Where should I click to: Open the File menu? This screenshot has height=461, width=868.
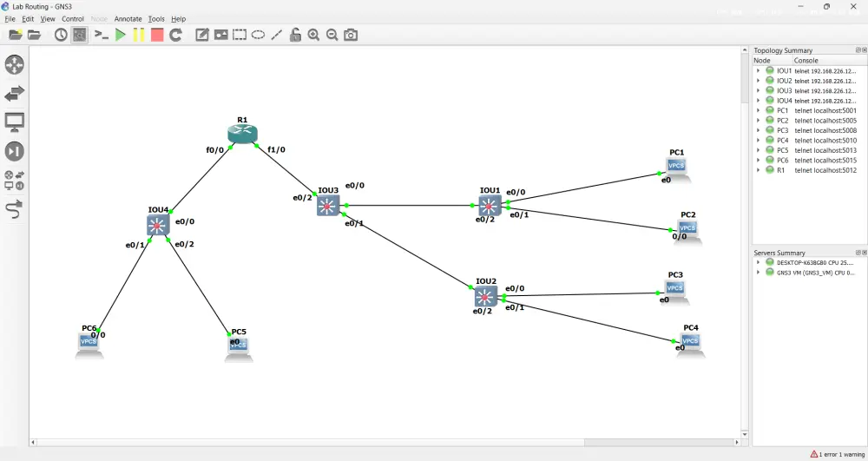pyautogui.click(x=10, y=19)
